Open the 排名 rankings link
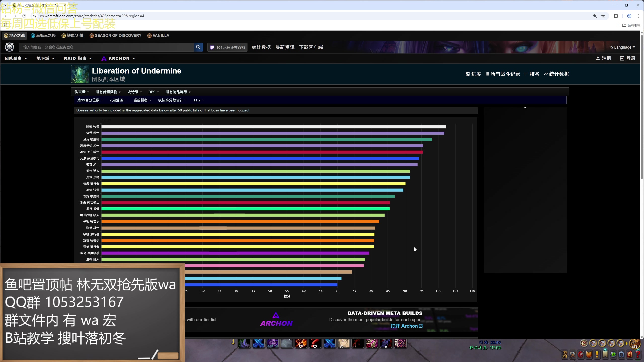644x362 pixels. click(532, 74)
